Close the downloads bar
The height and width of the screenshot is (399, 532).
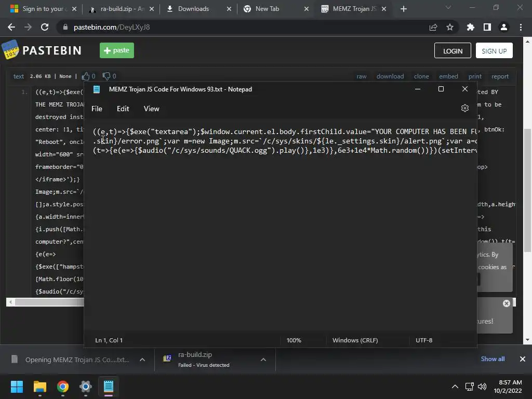[x=523, y=359]
